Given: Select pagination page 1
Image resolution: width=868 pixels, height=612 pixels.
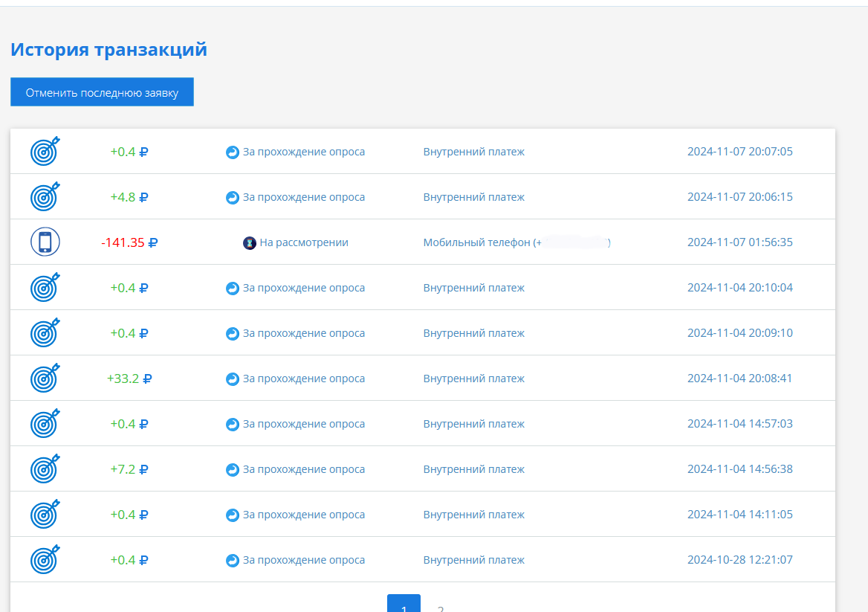Looking at the screenshot, I should 404,604.
